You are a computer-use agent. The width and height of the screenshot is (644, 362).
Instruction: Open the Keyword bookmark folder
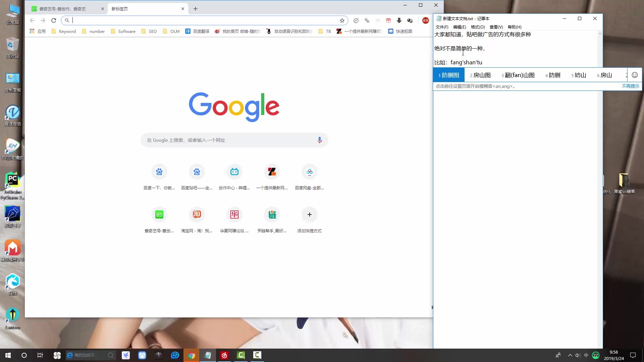[x=64, y=31]
